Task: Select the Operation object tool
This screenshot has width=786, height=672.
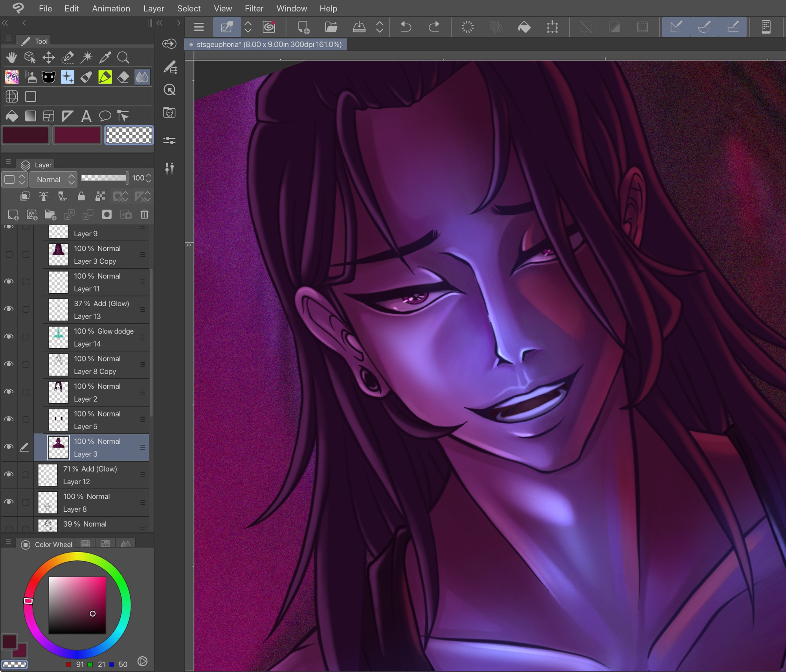Action: (x=30, y=58)
